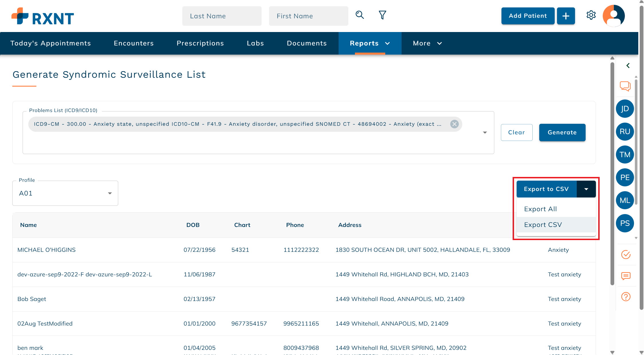
Task: Open the tasks checkmark icon
Action: (x=626, y=254)
